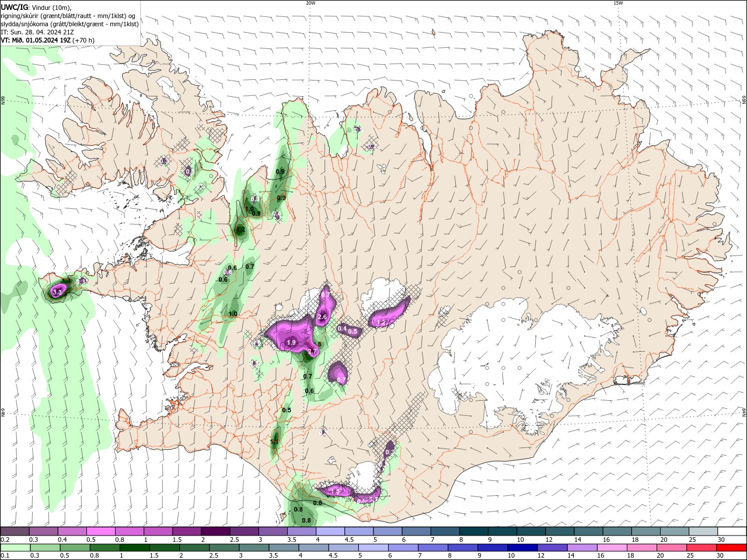Click the light gray swatch between 25 and 30 in top legend
The width and height of the screenshot is (747, 560).
click(x=704, y=531)
